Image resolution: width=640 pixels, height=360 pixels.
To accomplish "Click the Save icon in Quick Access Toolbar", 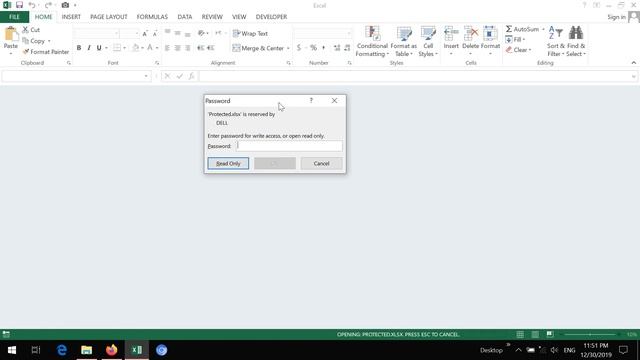I will (19, 5).
